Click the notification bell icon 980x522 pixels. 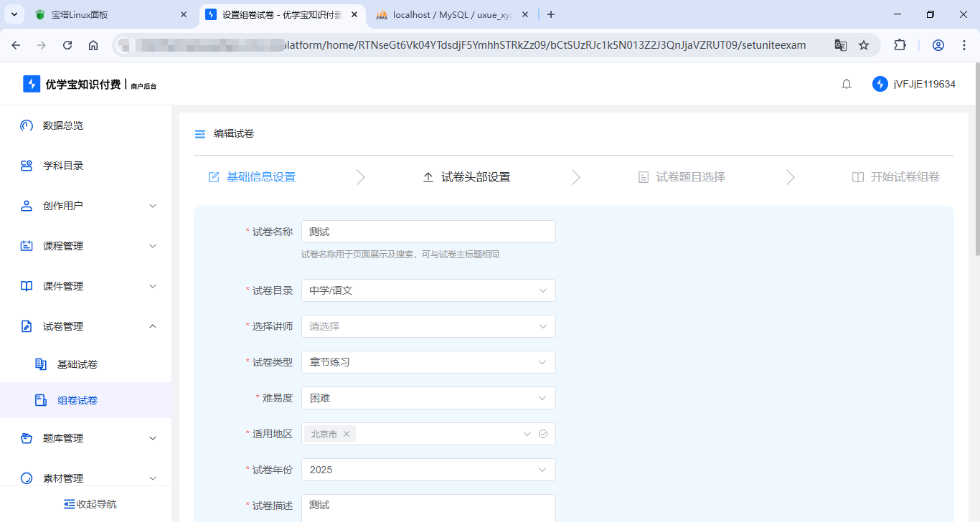pos(846,83)
